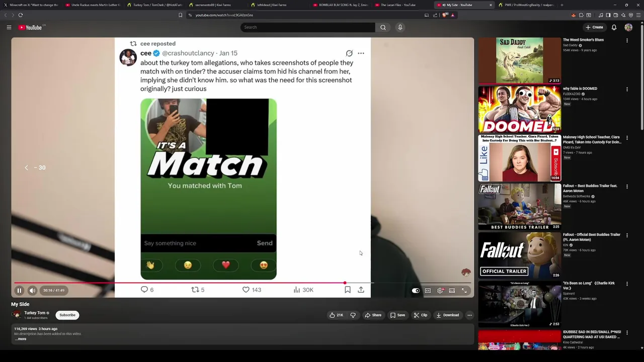
Task: Seek on the video progress bar
Action: 243,283
